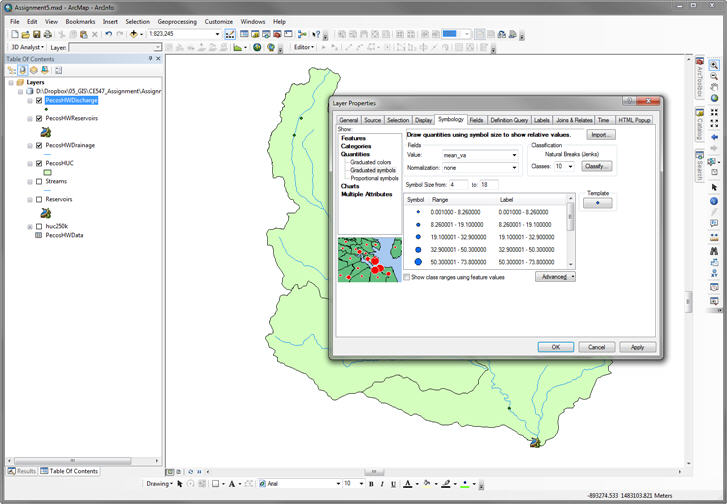Open the Table Of Contents window icon
Viewport: 727px width, 504px height.
pos(244,34)
